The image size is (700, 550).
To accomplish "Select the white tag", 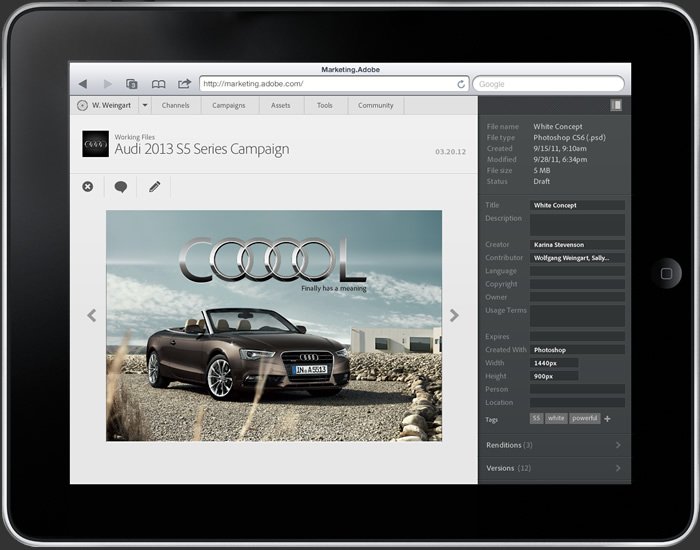I will click(556, 418).
